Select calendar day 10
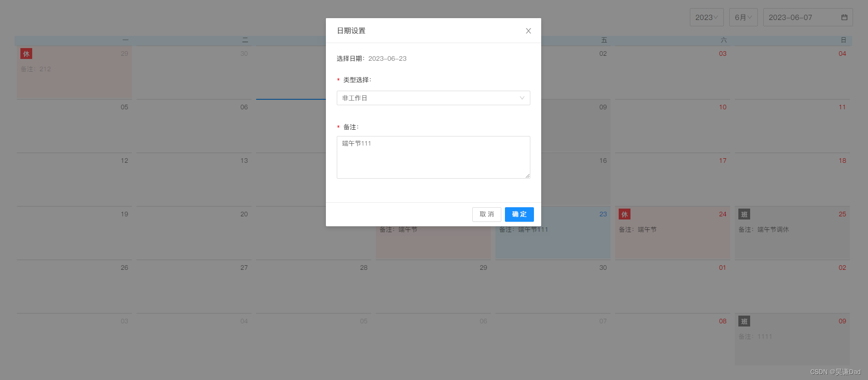Viewport: 868px width, 380px height. 673,126
